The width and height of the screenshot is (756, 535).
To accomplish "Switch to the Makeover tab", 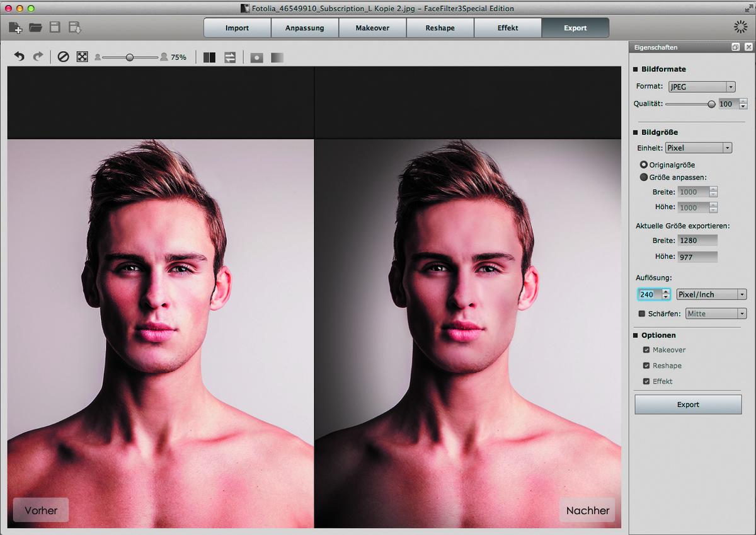I will coord(372,28).
